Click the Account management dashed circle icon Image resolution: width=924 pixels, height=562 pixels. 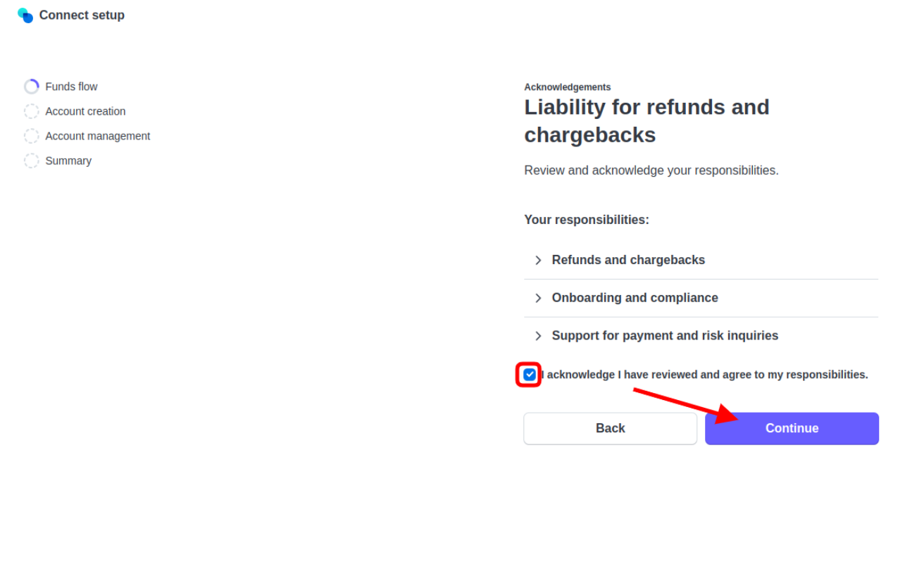click(32, 136)
